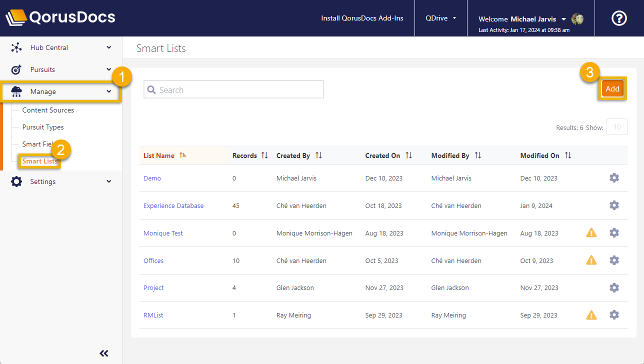
Task: Click the QorusDocs logo
Action: pos(60,17)
